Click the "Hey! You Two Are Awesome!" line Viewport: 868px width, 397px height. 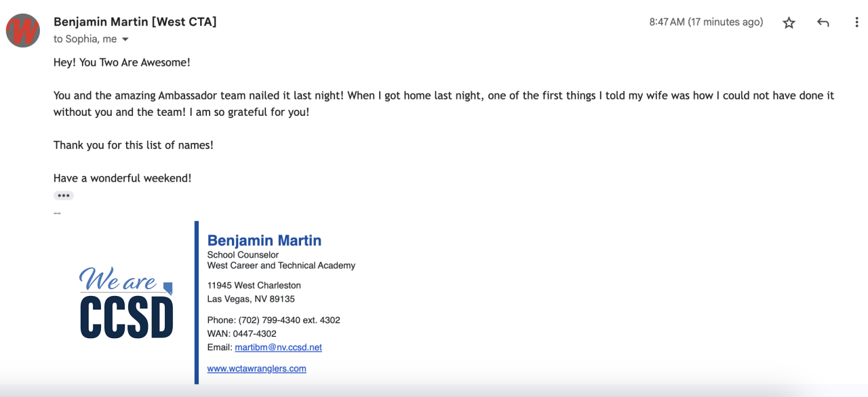(x=122, y=62)
